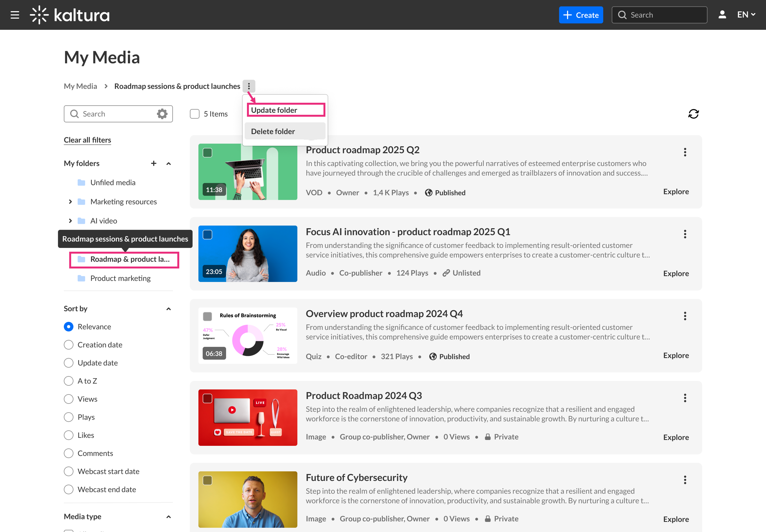This screenshot has width=766, height=532.
Task: Open the EN language dropdown
Action: pos(746,15)
